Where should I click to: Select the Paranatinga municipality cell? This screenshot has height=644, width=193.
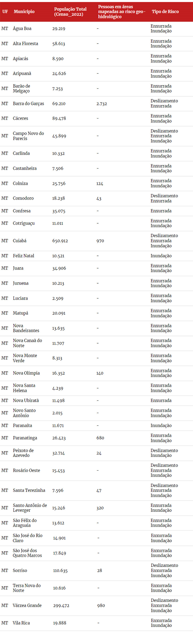click(25, 438)
